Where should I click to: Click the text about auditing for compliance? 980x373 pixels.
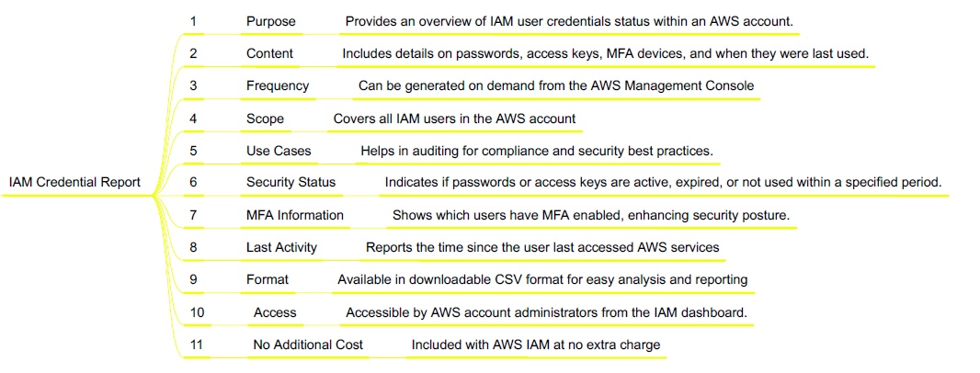click(x=536, y=151)
